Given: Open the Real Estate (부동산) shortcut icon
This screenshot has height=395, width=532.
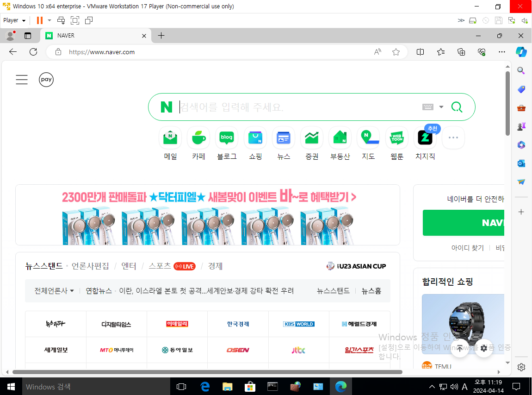Looking at the screenshot, I should pos(340,138).
